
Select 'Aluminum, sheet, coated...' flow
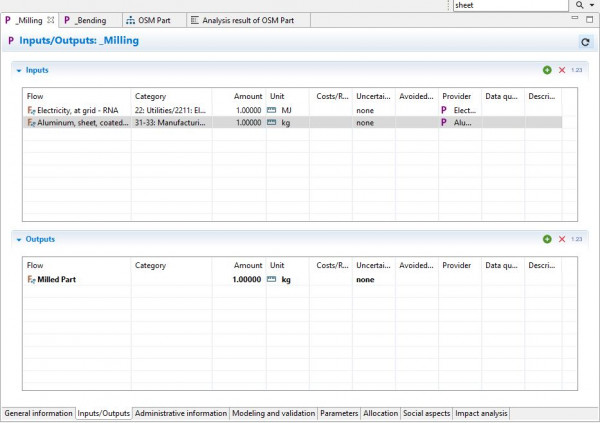83,122
